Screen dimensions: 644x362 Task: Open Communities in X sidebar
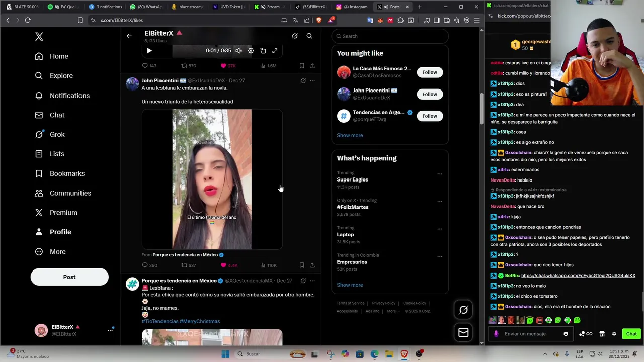(63, 193)
